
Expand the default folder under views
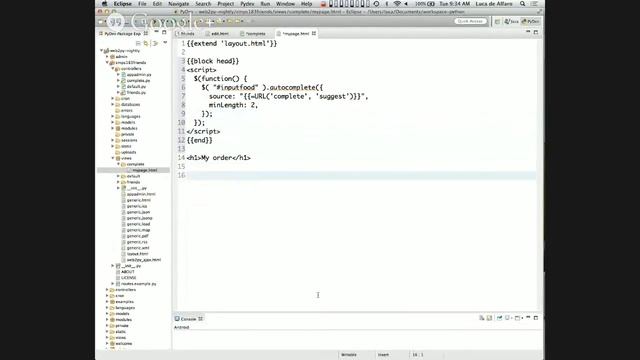pos(118,176)
